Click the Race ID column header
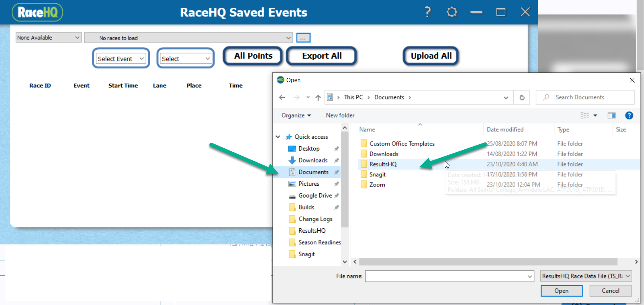Screen dimensions: 644x305 click(x=40, y=86)
